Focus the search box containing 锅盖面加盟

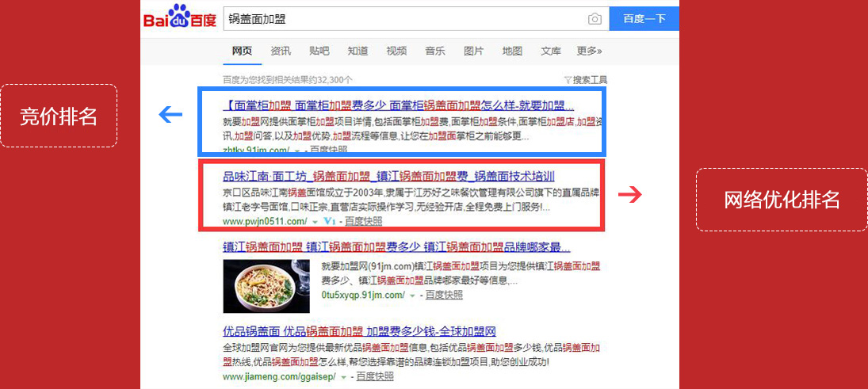coord(404,19)
